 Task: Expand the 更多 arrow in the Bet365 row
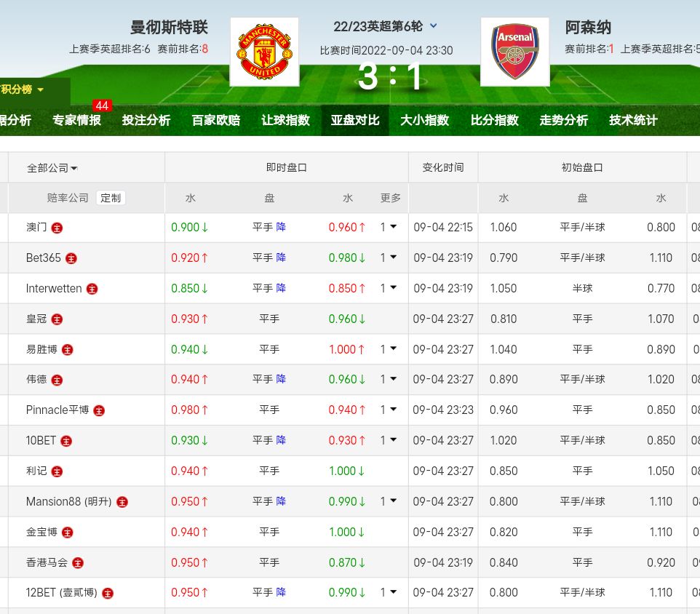click(x=393, y=258)
